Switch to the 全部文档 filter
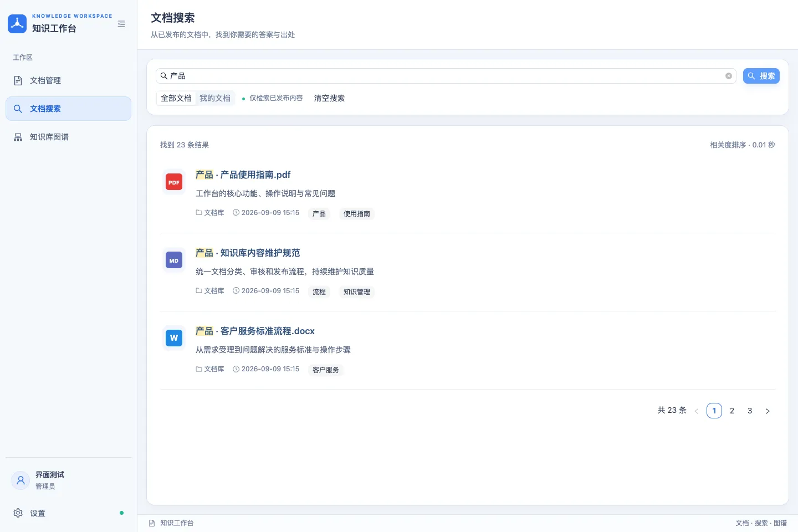This screenshot has height=532, width=798. click(176, 98)
